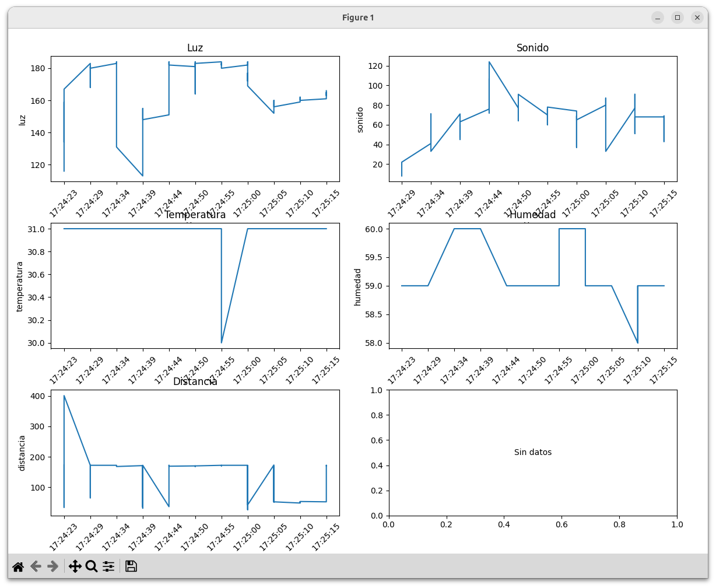Activate the Pan tool (crossed arrows)

click(75, 566)
